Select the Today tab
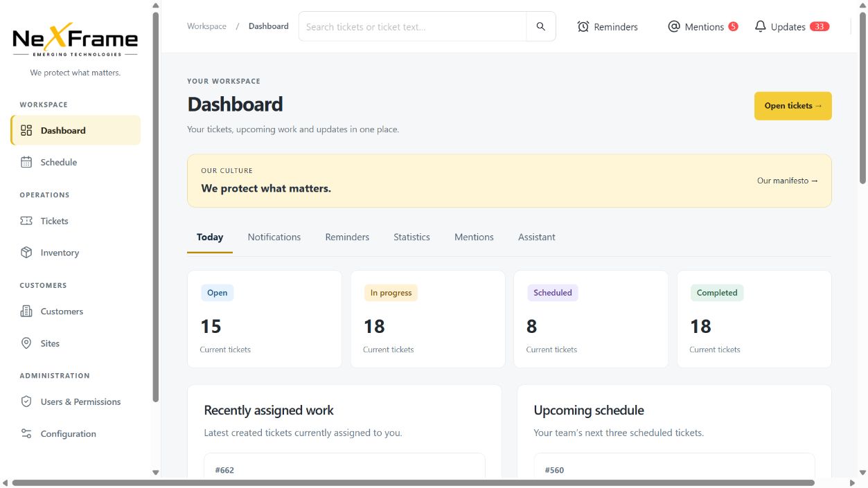This screenshot has width=868, height=488. (210, 237)
